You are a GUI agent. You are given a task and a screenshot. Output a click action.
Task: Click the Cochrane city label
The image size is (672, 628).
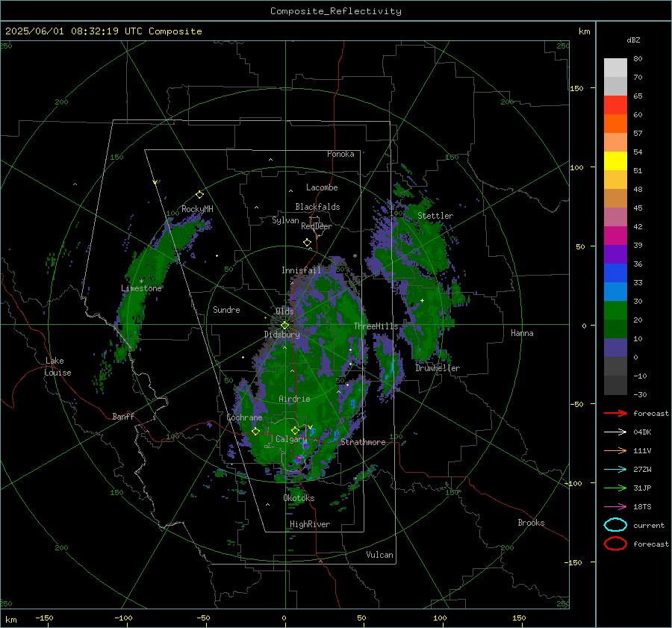(244, 417)
